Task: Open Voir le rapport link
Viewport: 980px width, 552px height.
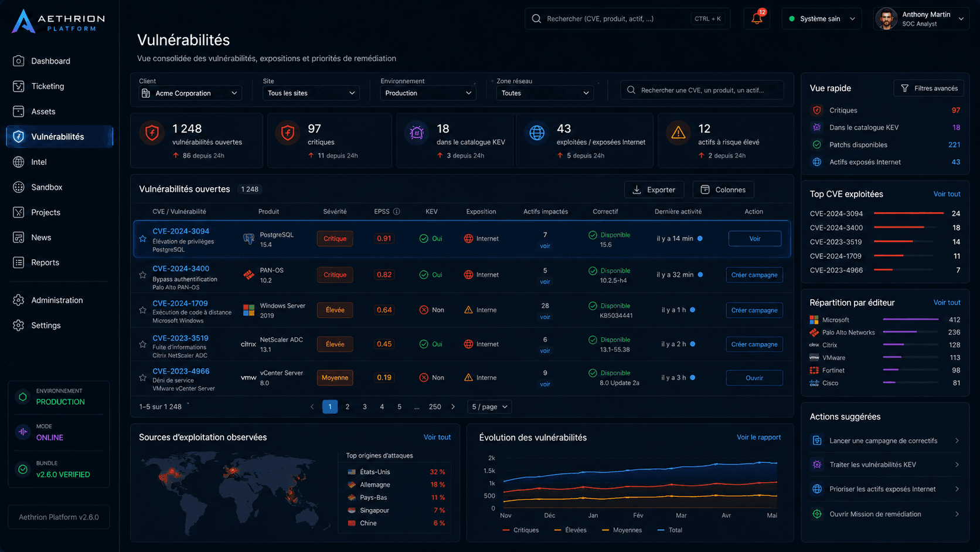Action: (758, 437)
